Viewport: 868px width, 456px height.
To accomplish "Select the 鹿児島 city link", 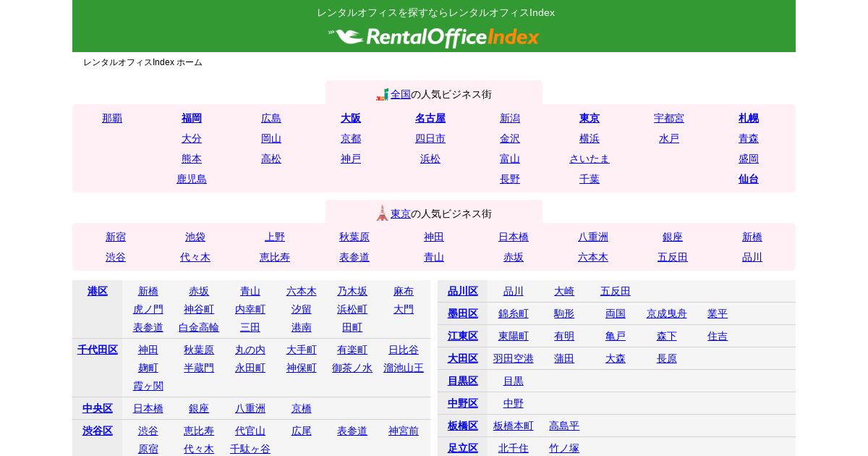I will [x=192, y=179].
